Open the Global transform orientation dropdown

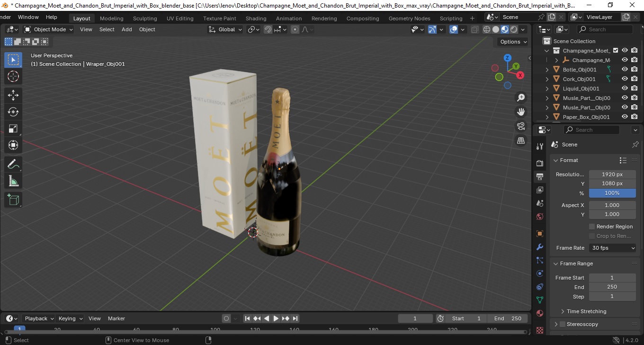click(225, 29)
